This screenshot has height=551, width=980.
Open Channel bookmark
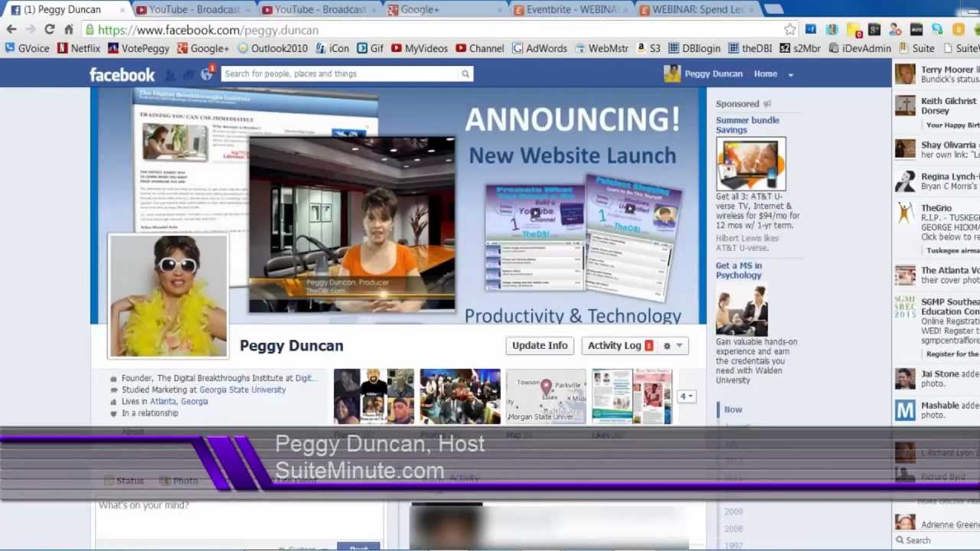480,47
